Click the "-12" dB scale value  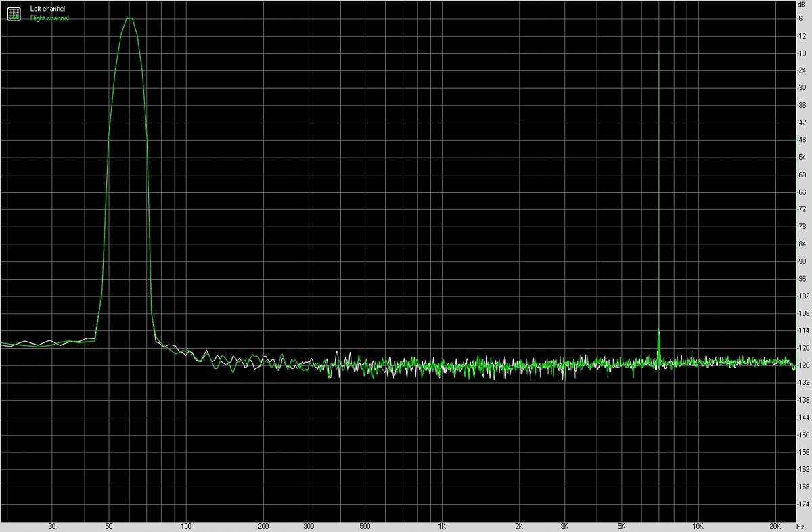(x=801, y=35)
